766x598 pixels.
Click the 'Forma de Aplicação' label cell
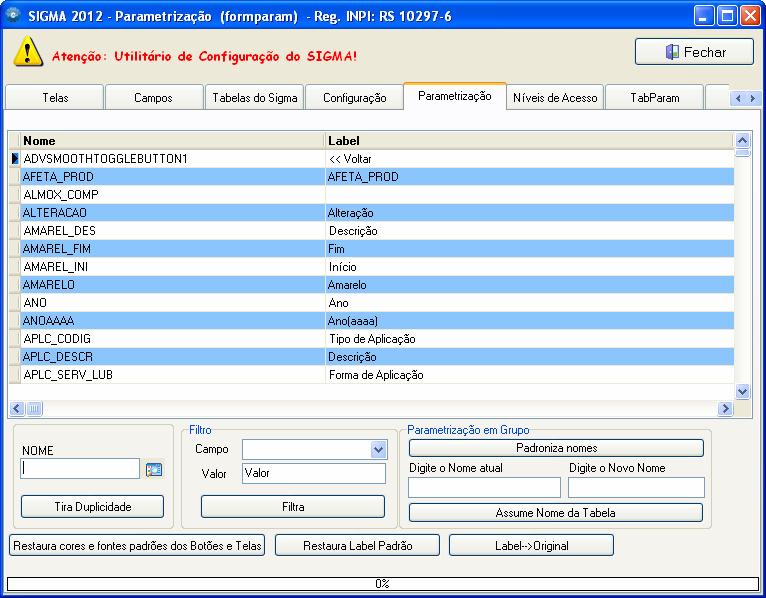[530, 375]
